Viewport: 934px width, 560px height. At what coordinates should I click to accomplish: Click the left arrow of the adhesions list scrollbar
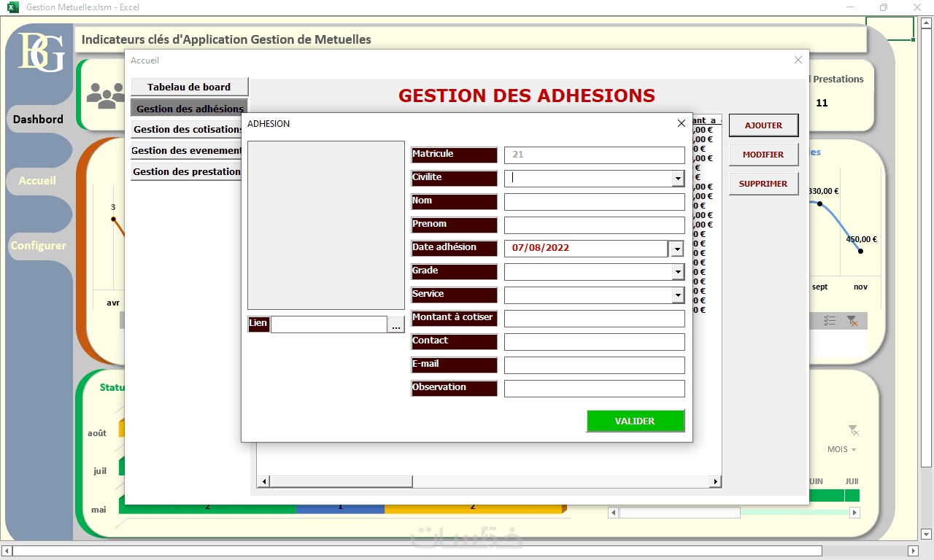coord(264,481)
